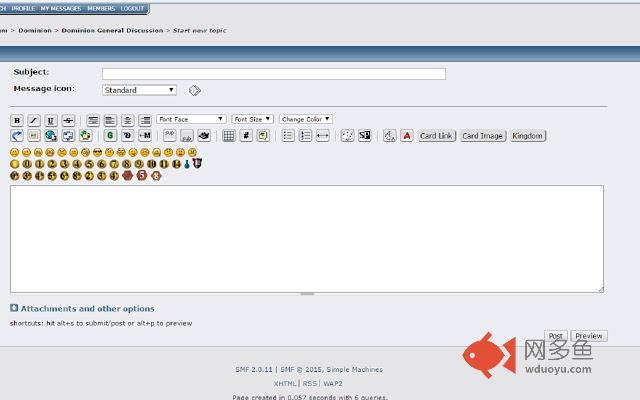Viewport: 640px width, 400px height.
Task: Insert superscript tag
Action: [169, 136]
